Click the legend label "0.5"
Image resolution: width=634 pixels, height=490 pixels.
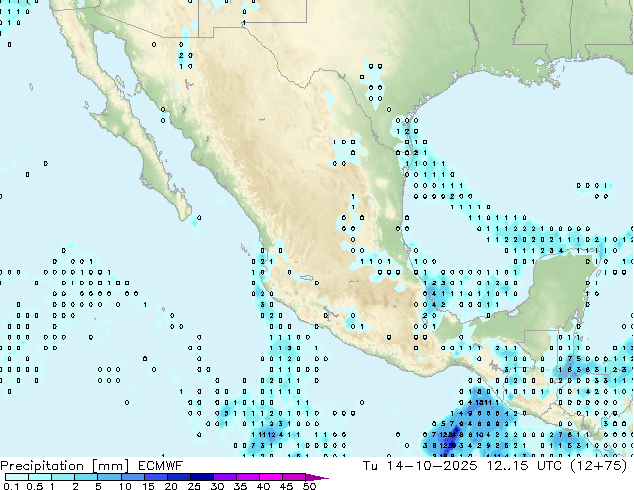34,486
